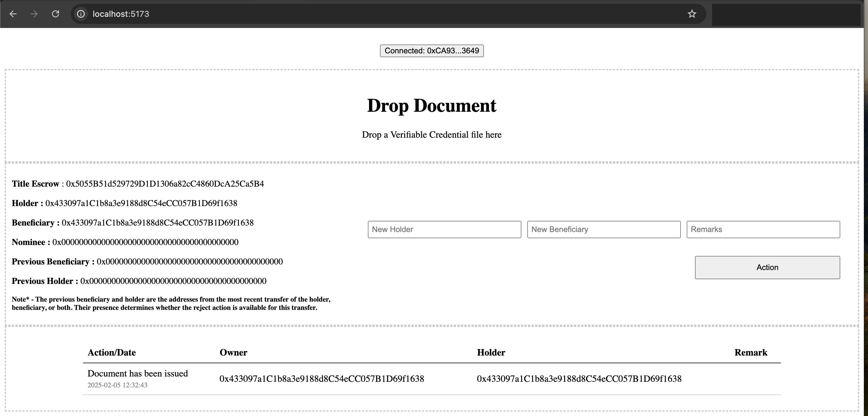Click the Holder address value
The image size is (868, 416).
point(141,203)
